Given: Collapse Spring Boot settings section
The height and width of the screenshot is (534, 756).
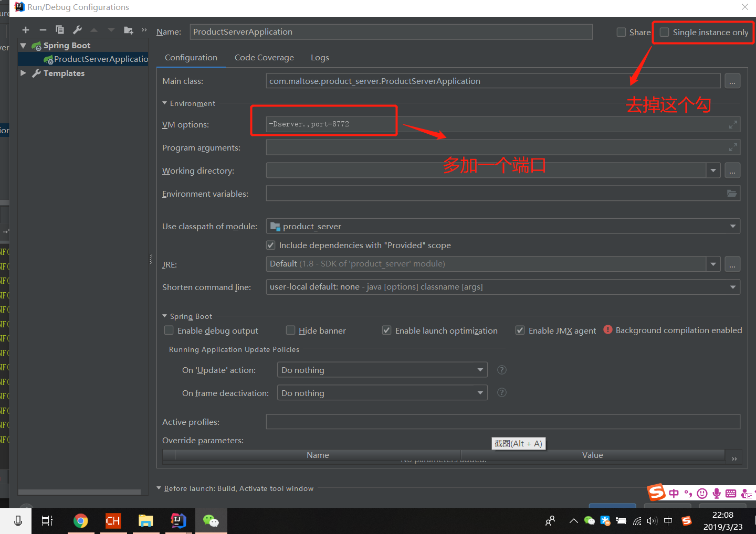Looking at the screenshot, I should pos(165,316).
